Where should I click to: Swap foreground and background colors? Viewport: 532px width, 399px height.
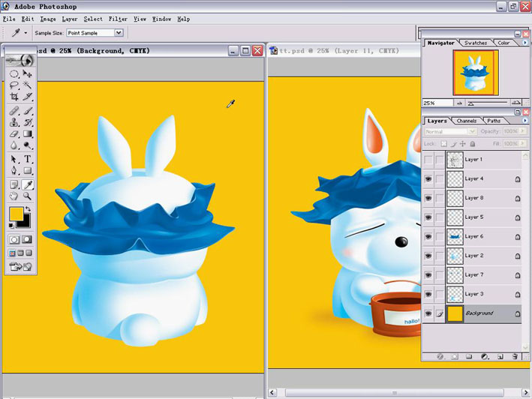point(28,209)
